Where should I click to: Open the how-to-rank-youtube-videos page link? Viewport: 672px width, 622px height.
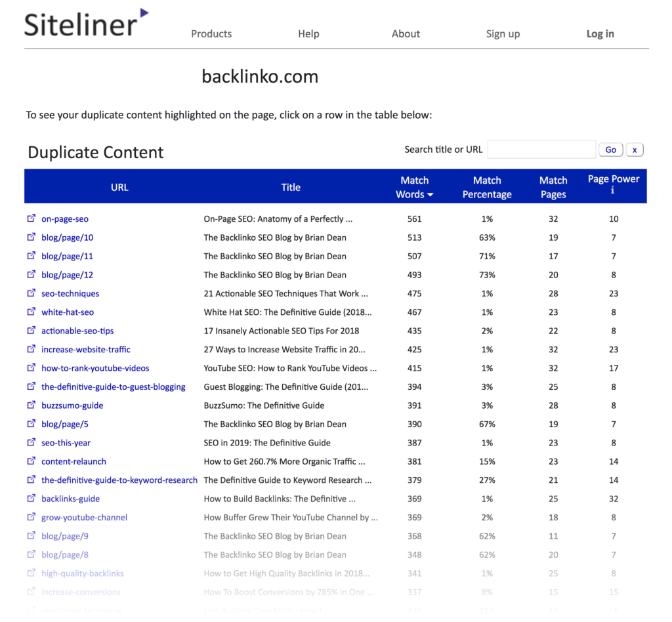click(x=95, y=368)
